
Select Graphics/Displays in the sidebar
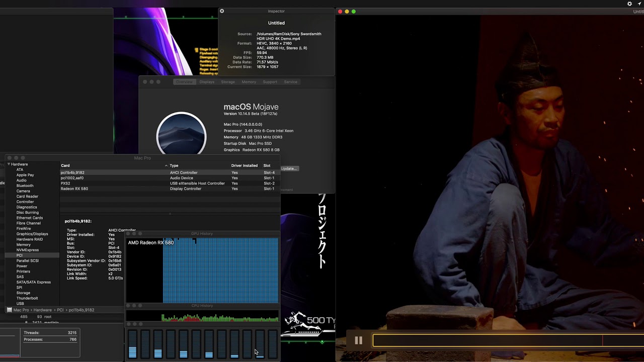click(x=32, y=234)
